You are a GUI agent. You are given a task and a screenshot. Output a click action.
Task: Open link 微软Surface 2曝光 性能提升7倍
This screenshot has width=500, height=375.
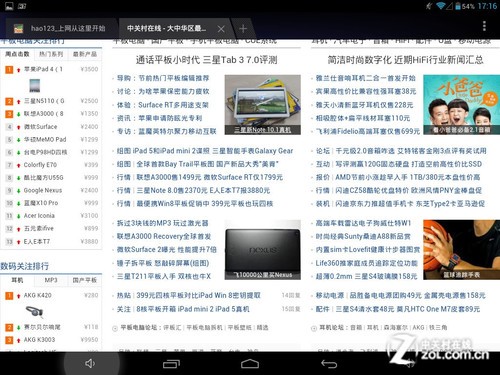pyautogui.click(x=167, y=250)
